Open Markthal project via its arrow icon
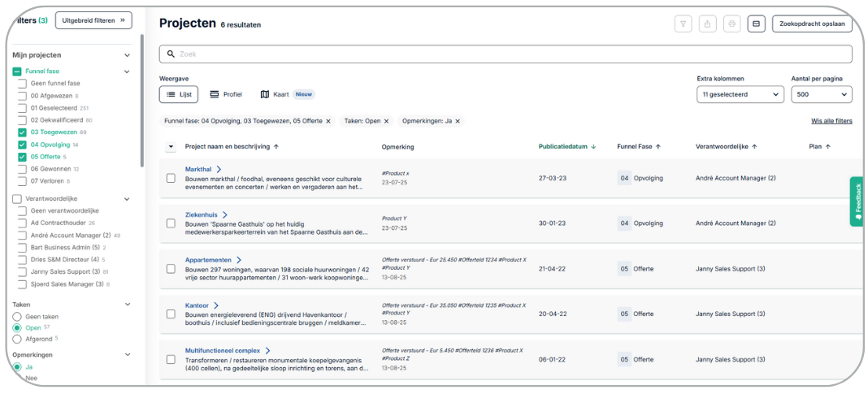Screen dimensions: 868x394 click(219, 169)
